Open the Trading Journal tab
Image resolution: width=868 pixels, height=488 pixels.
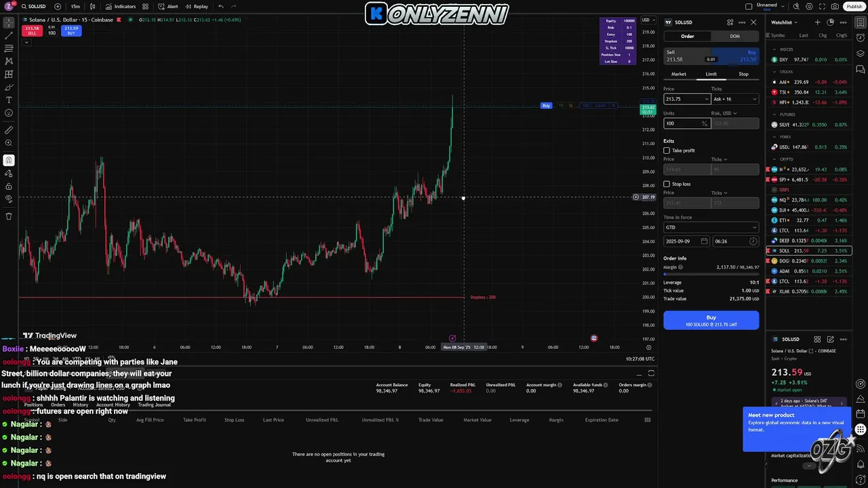pos(154,405)
